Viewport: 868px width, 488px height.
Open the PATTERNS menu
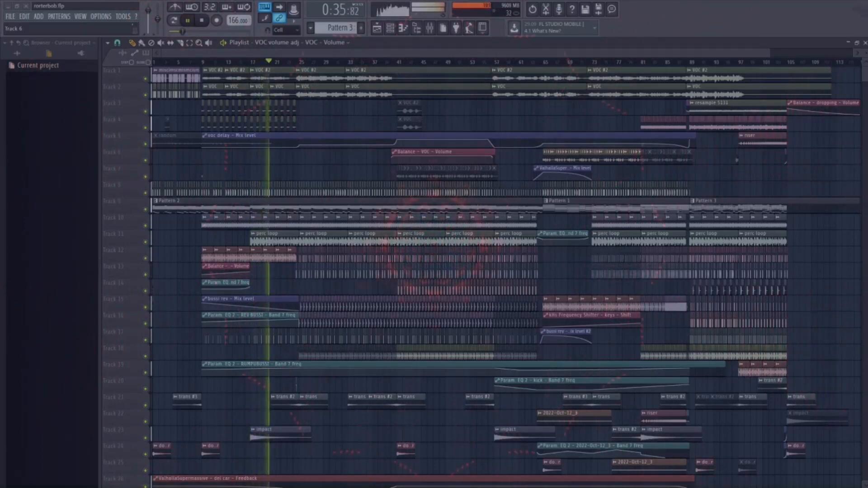59,16
